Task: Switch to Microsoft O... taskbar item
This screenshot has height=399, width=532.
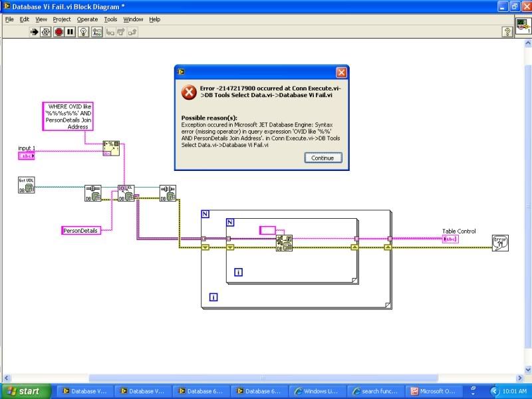Action: pyautogui.click(x=432, y=392)
